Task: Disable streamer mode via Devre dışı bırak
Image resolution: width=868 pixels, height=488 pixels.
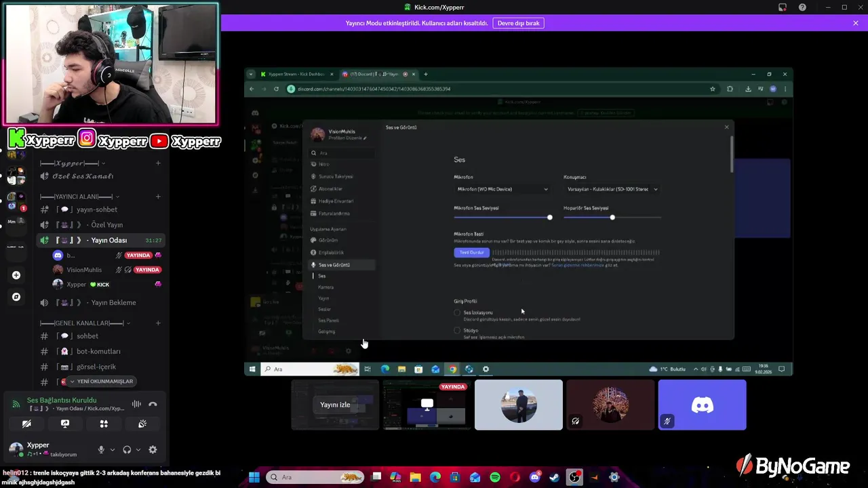Action: [519, 23]
